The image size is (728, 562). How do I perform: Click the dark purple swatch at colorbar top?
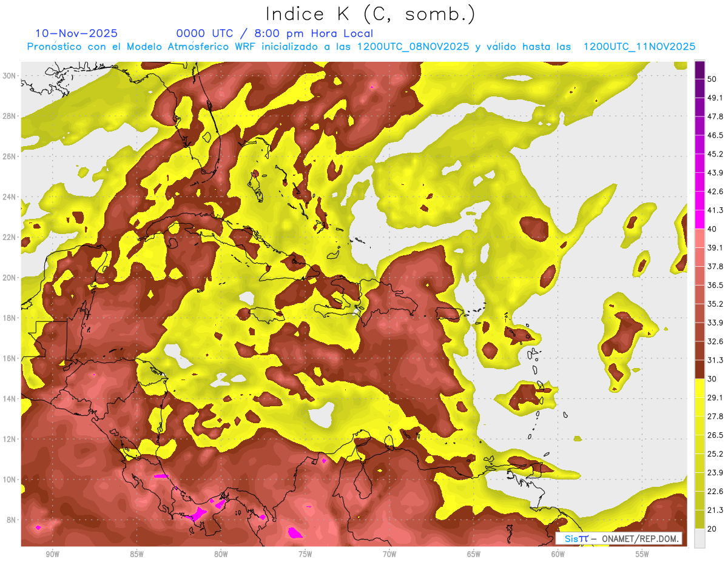tap(699, 70)
